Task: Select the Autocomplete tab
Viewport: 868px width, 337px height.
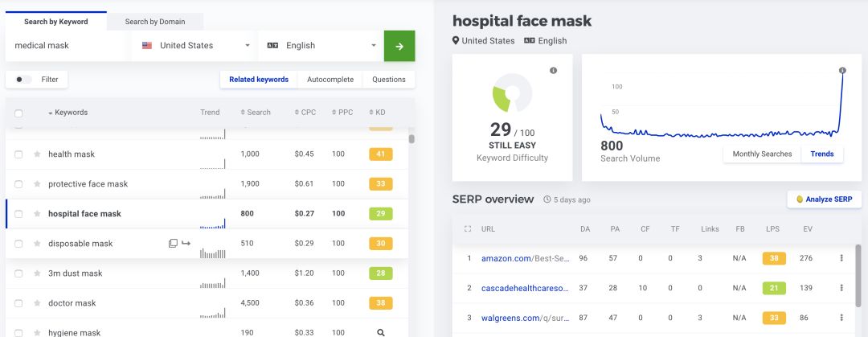Action: (x=330, y=80)
